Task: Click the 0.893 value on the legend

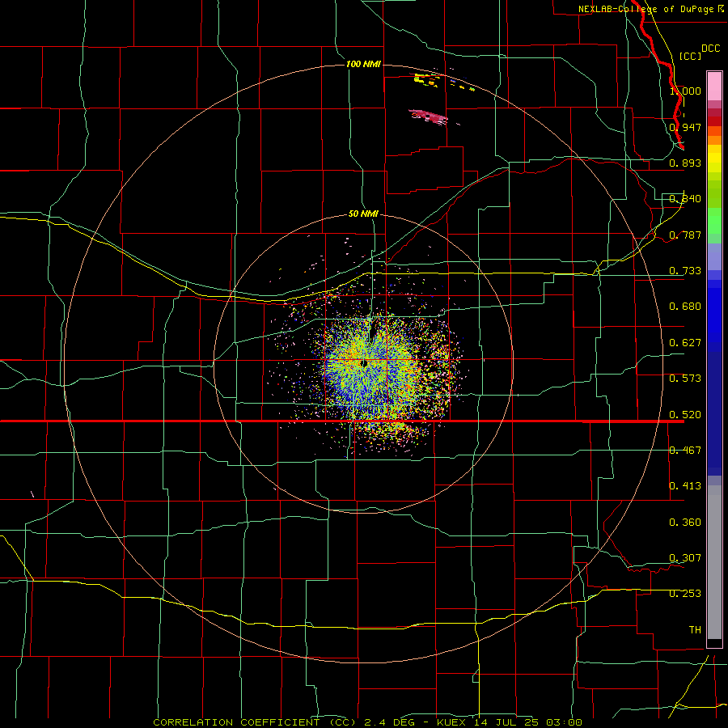Action: coord(685,163)
